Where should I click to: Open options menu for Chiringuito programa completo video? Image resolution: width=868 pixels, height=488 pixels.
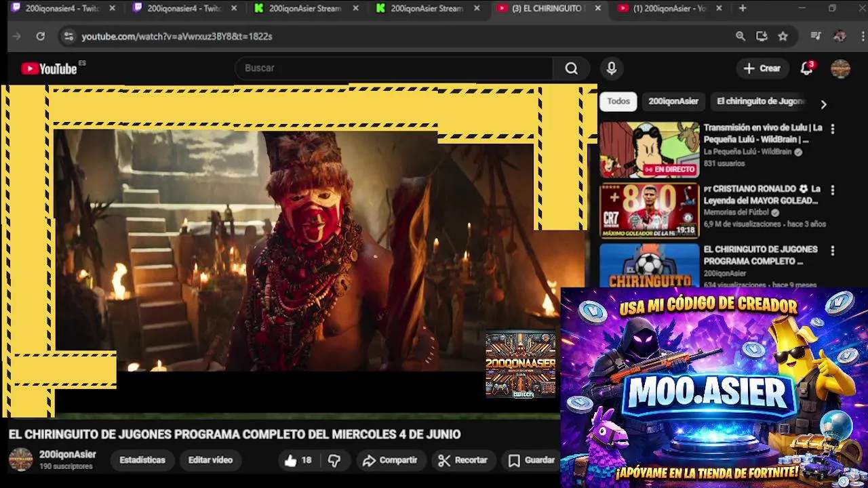(833, 251)
